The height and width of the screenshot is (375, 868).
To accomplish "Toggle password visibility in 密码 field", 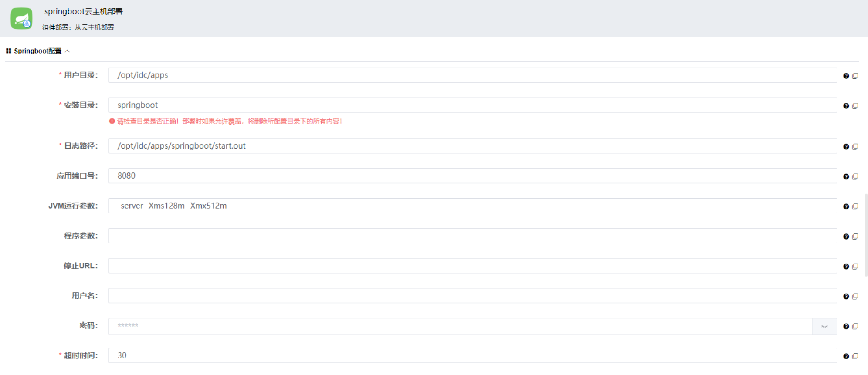I will [x=824, y=327].
